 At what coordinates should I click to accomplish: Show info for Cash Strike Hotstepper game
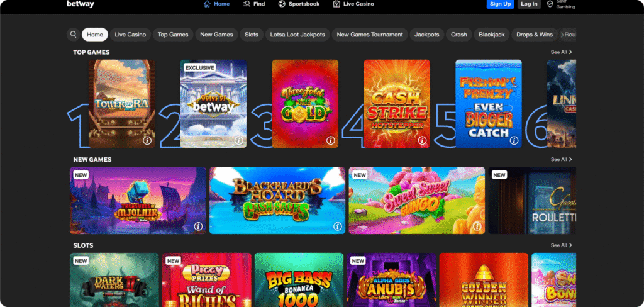[x=422, y=140]
